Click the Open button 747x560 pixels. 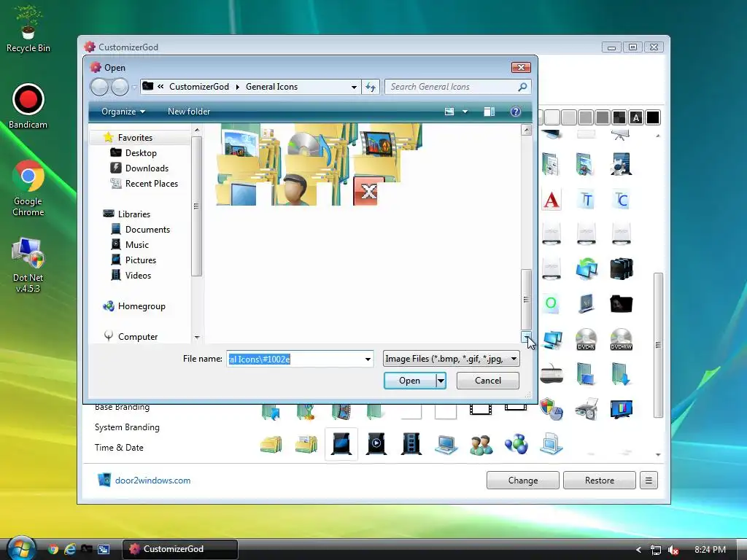point(410,381)
